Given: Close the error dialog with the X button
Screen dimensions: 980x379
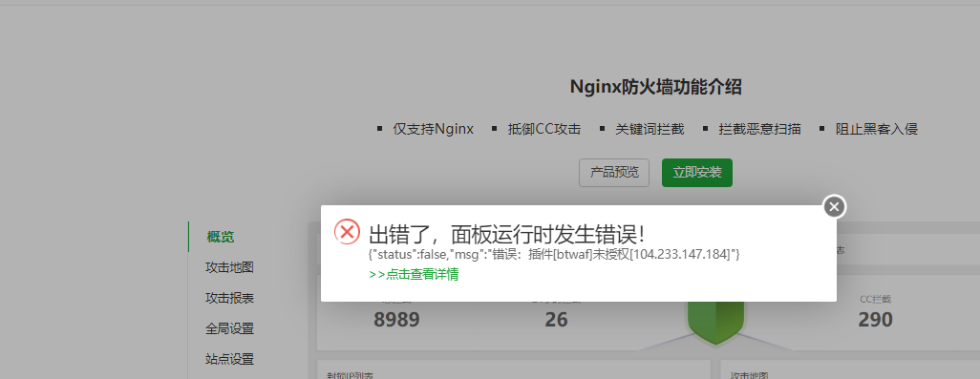Looking at the screenshot, I should point(835,206).
